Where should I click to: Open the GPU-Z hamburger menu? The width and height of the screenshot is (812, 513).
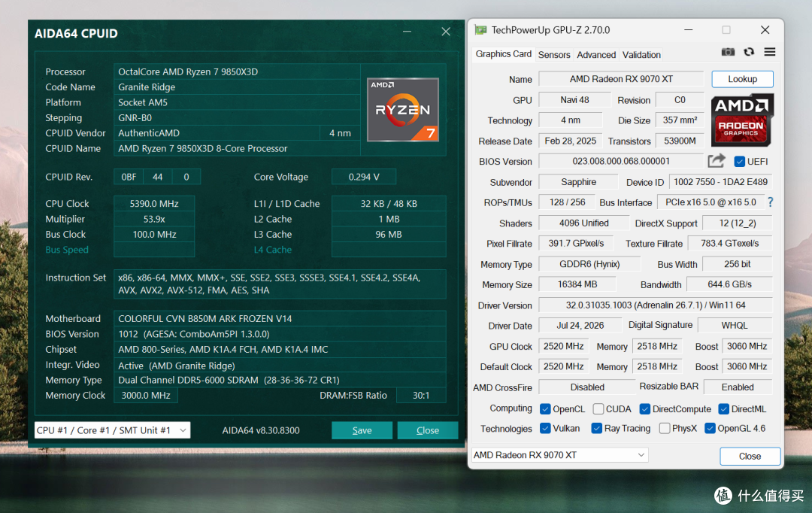(x=770, y=52)
